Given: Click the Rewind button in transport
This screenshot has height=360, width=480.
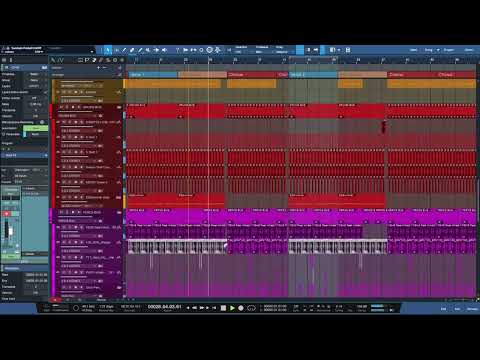Looking at the screenshot, I should [194, 308].
